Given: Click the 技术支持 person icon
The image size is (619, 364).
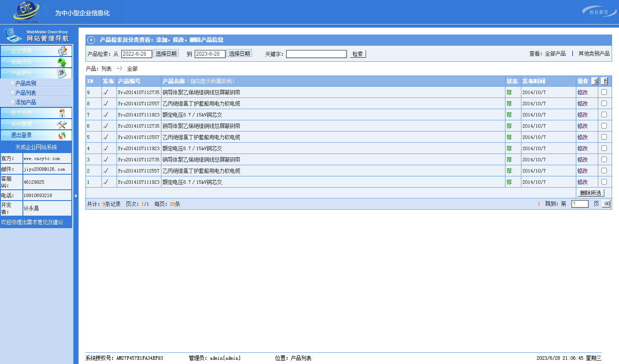Looking at the screenshot, I should 62,113.
